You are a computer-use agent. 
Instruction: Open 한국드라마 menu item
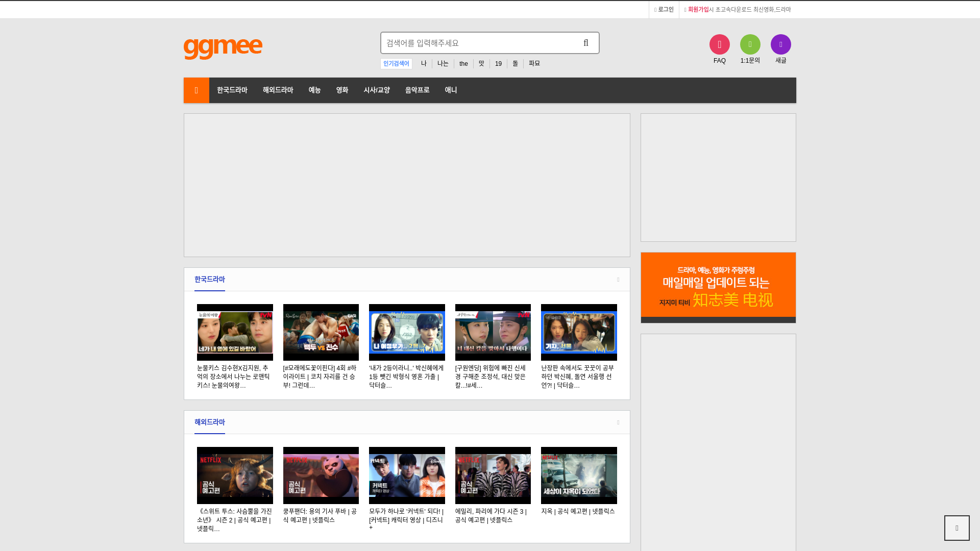[x=232, y=90]
